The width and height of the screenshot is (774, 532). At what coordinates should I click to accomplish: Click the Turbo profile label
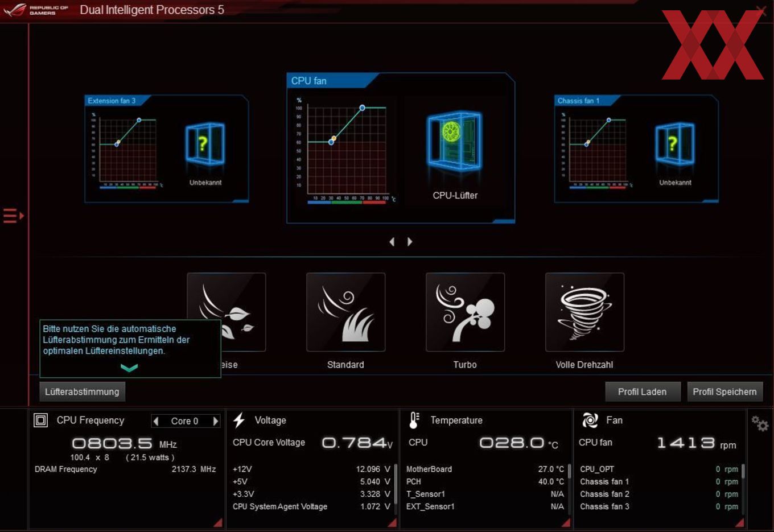point(465,365)
